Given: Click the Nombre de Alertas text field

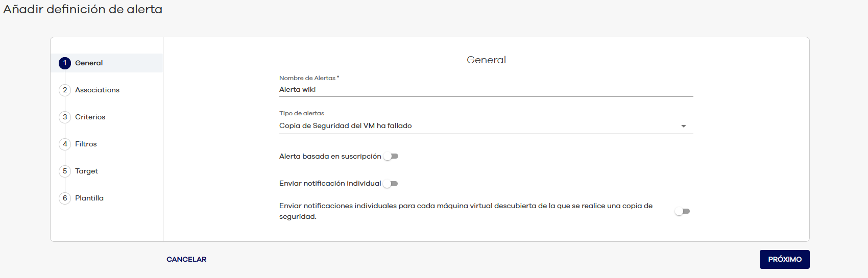Looking at the screenshot, I should [485, 90].
